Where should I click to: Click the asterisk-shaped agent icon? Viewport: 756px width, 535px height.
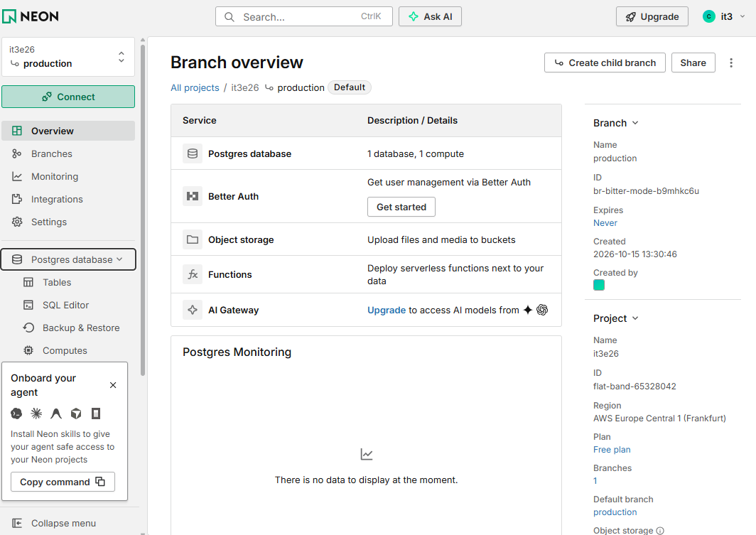(36, 413)
